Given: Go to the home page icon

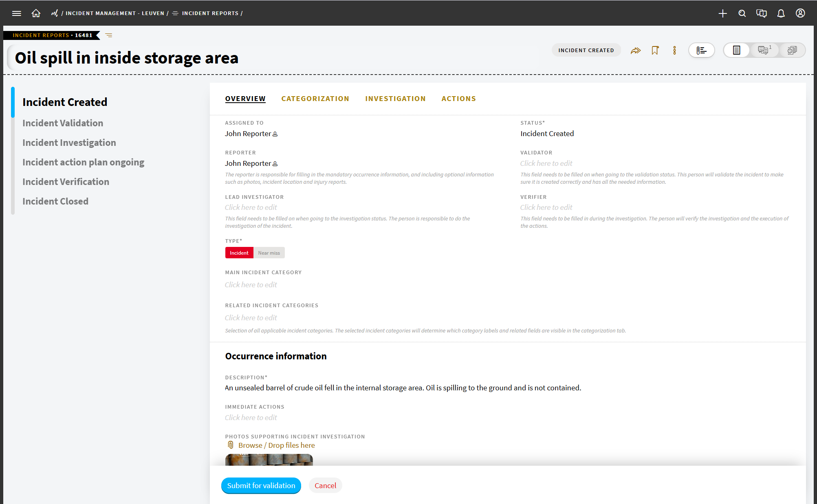Looking at the screenshot, I should [36, 13].
